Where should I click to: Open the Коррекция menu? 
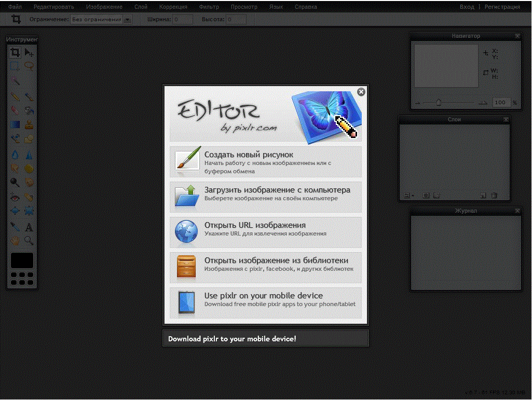click(x=173, y=6)
